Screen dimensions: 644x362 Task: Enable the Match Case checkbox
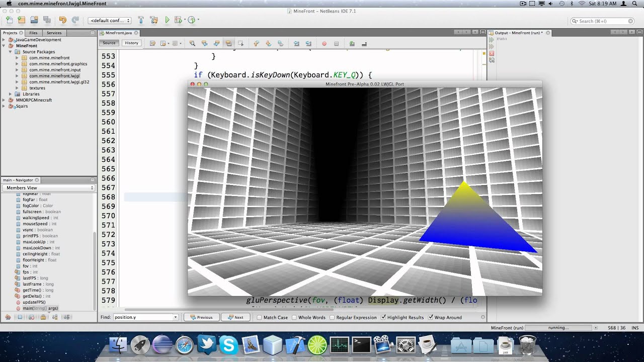point(259,317)
